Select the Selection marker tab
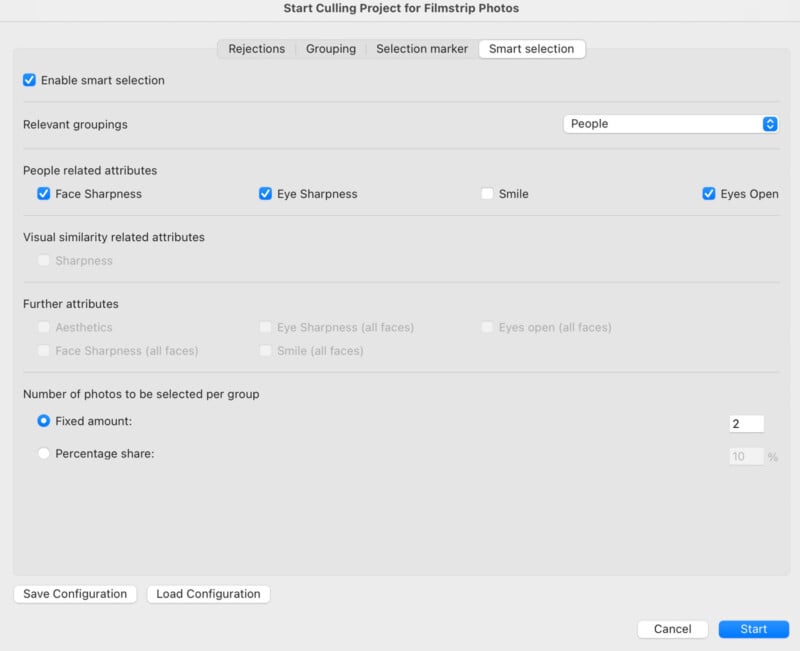The image size is (800, 651). 421,48
